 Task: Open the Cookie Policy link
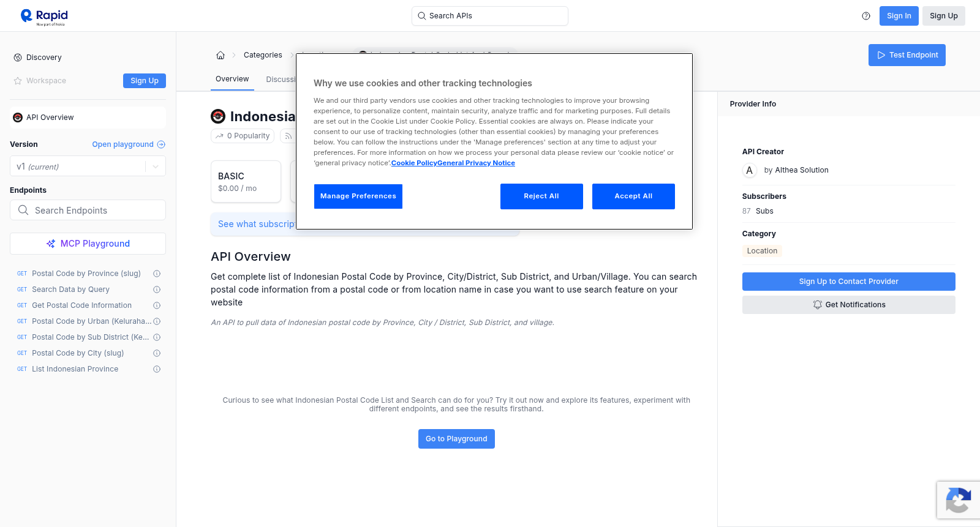tap(414, 163)
